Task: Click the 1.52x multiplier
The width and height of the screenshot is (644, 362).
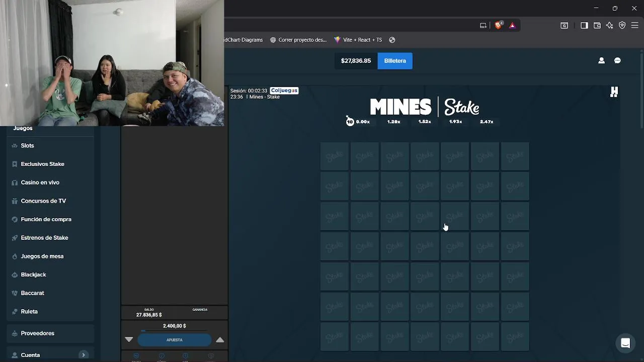Action: 425,122
